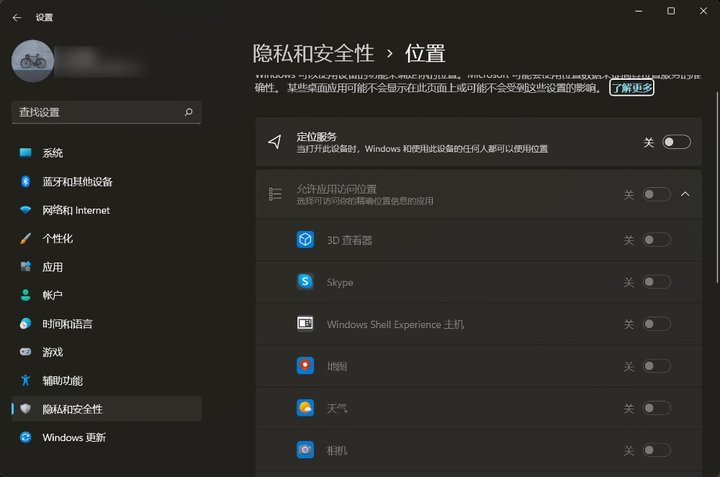Click the 天气 (Weather) app icon

(x=305, y=408)
